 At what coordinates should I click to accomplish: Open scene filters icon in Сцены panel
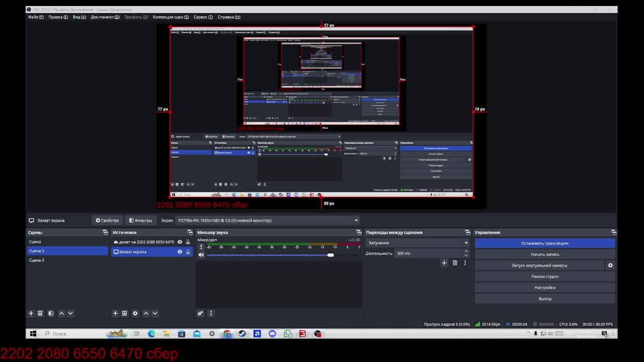click(x=51, y=313)
